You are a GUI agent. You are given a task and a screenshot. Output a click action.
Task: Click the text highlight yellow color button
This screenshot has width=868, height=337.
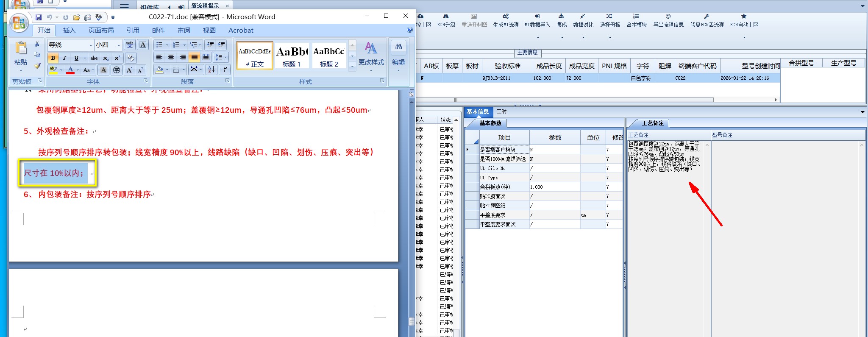(x=53, y=70)
